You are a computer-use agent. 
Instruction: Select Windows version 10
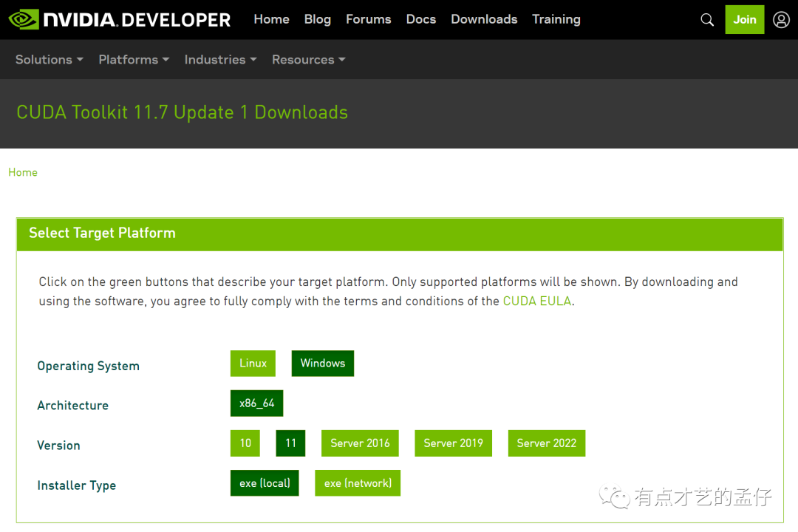(x=245, y=443)
